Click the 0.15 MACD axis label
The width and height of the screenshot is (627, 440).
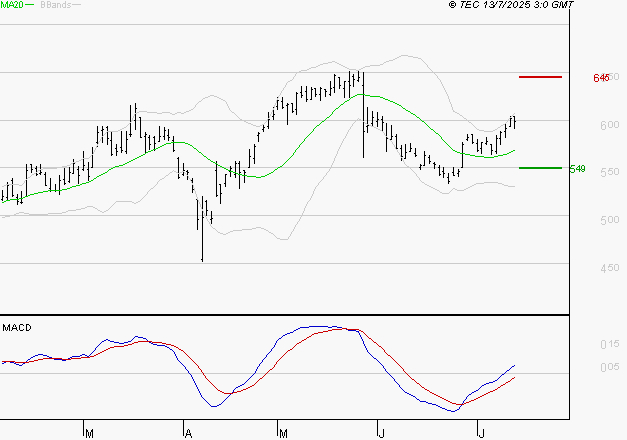609,344
